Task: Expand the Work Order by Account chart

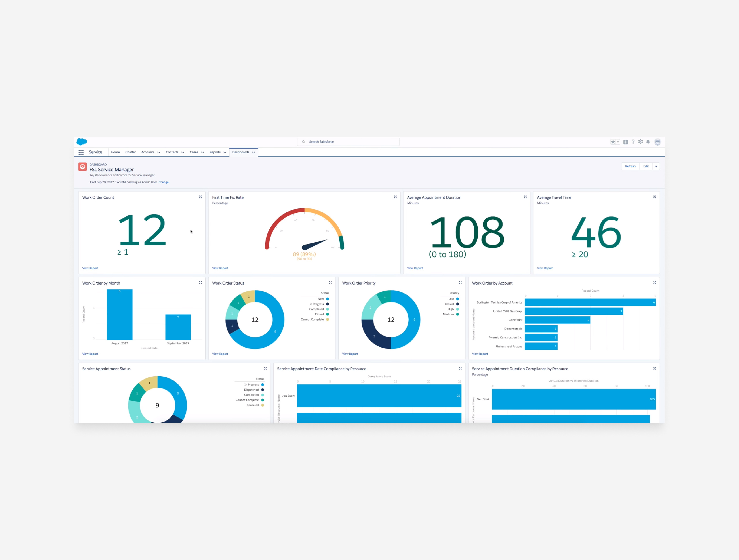Action: click(655, 283)
